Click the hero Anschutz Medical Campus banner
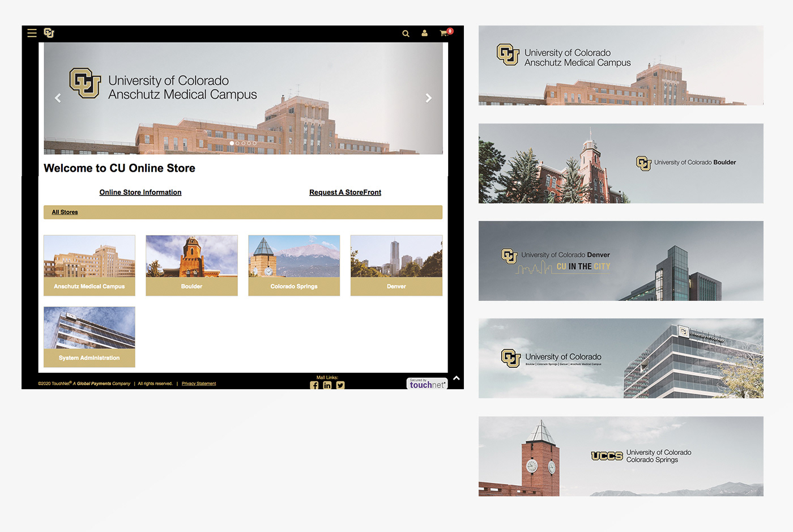The height and width of the screenshot is (532, 793). tap(244, 98)
